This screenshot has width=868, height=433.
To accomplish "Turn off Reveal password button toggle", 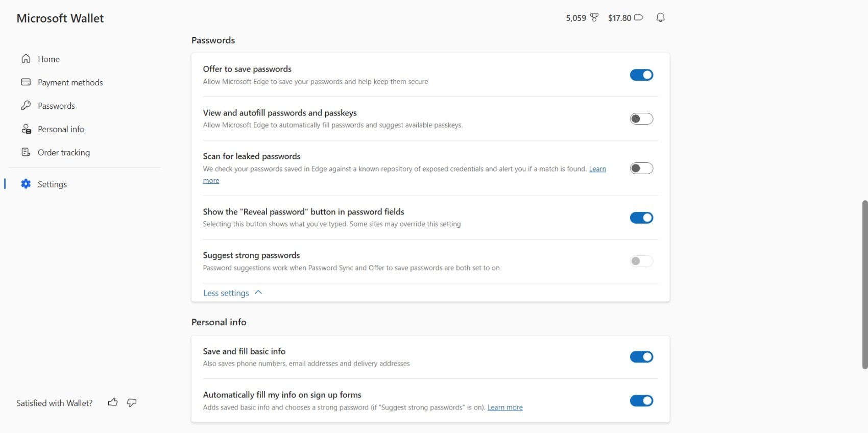I will (x=641, y=218).
